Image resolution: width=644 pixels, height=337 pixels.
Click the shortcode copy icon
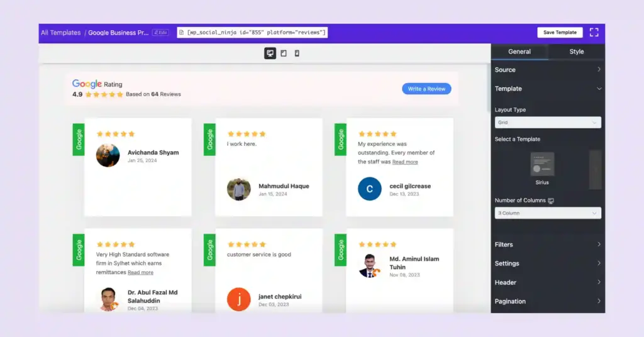(x=181, y=33)
